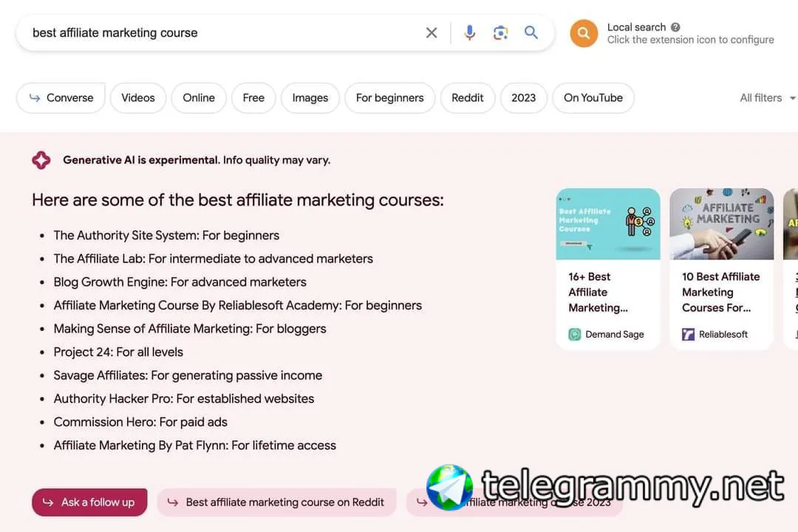This screenshot has height=532, width=798.
Task: Click the Blog Growth Engine list item
Action: pyautogui.click(x=180, y=282)
